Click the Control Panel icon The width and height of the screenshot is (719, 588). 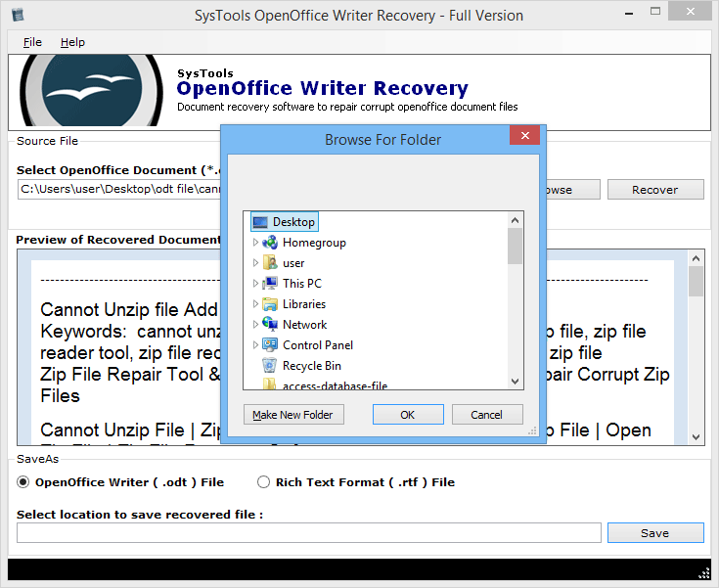click(270, 345)
